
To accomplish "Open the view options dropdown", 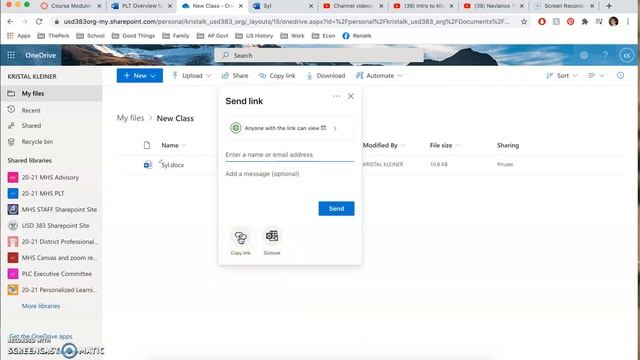I will click(x=596, y=76).
